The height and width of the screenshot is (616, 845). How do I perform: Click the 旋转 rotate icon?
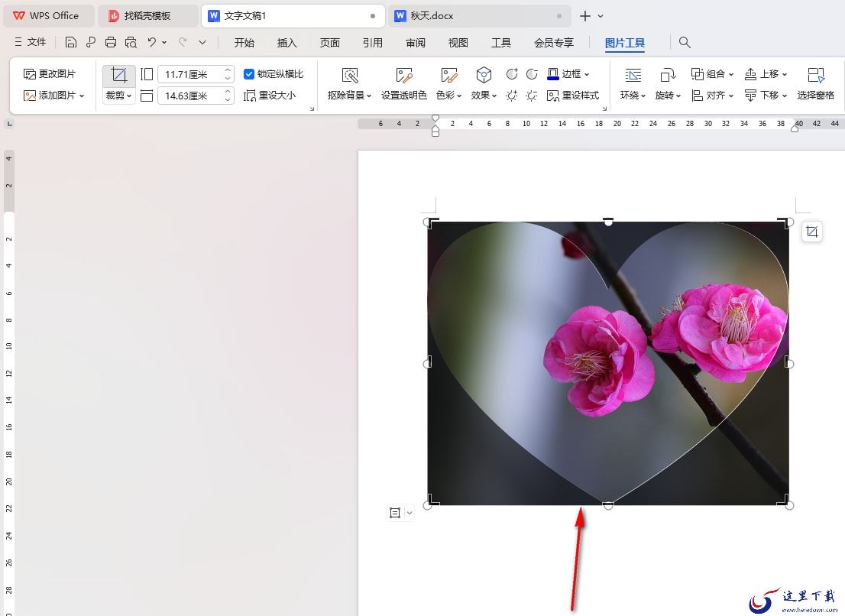[668, 76]
